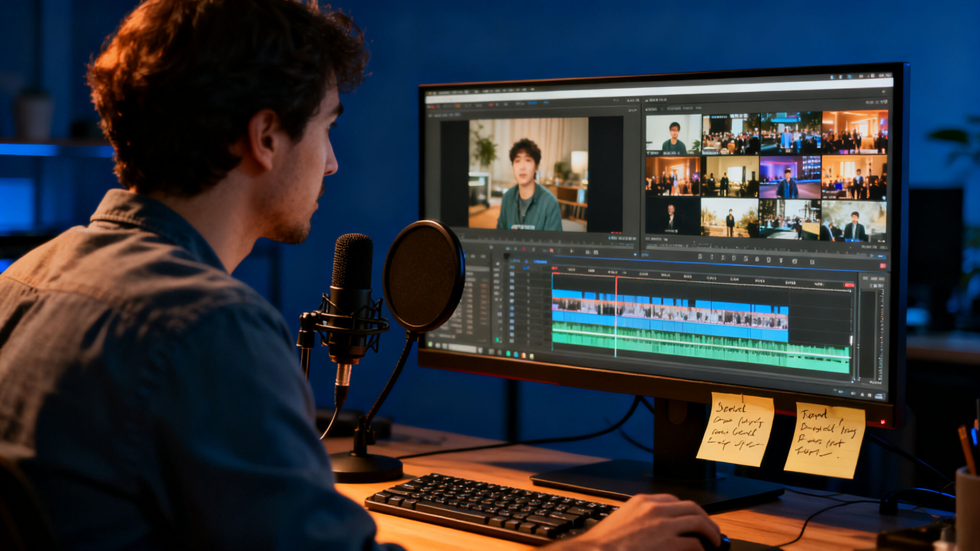
Task: Select the bin thumbnail of man against white wall
Action: coord(673,134)
